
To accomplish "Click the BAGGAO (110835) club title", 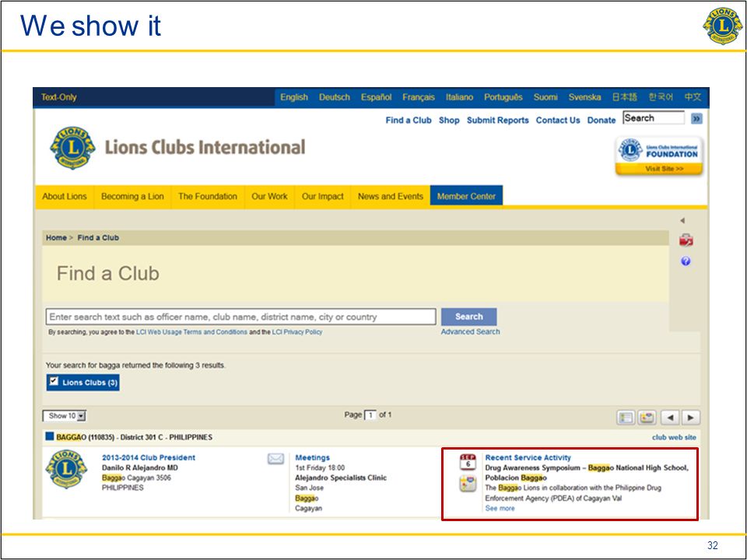I will (135, 437).
